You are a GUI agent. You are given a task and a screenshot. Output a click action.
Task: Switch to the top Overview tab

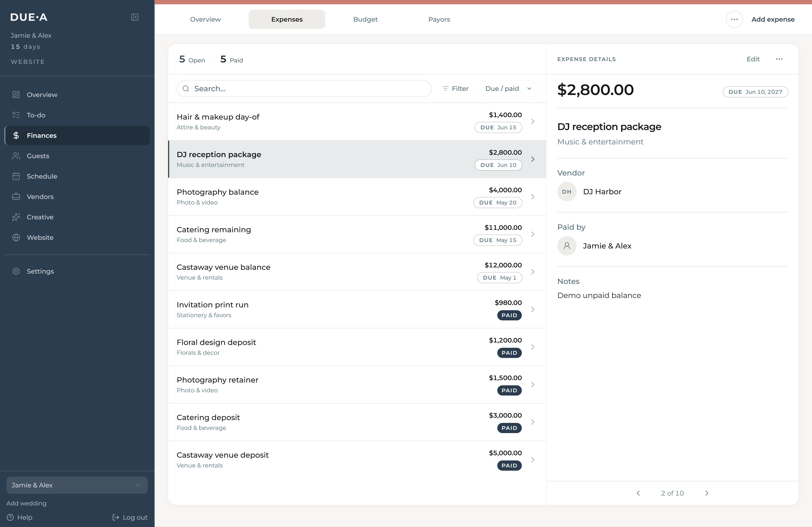[205, 19]
